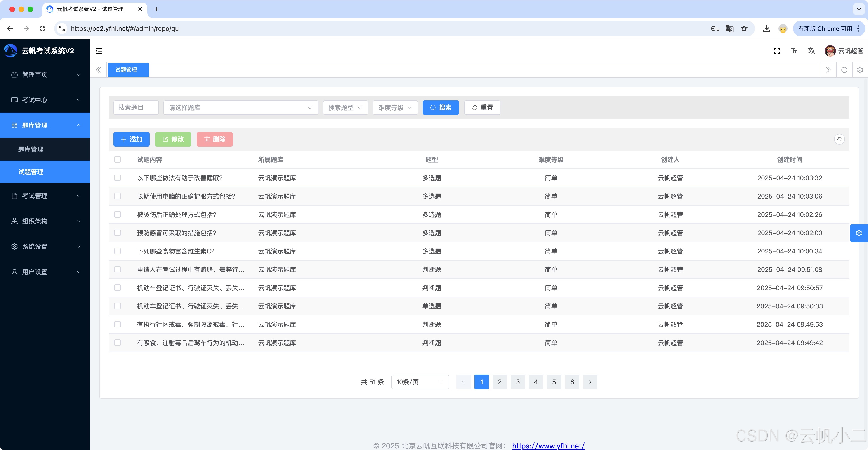
Task: Open the '请选择题库' dropdown
Action: (x=241, y=108)
